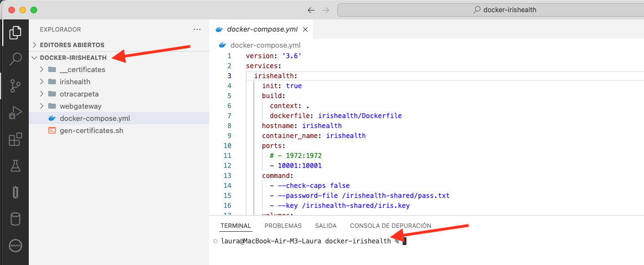Image resolution: width=644 pixels, height=265 pixels.
Task: Open the Explorer view in activity bar
Action: pos(15,32)
